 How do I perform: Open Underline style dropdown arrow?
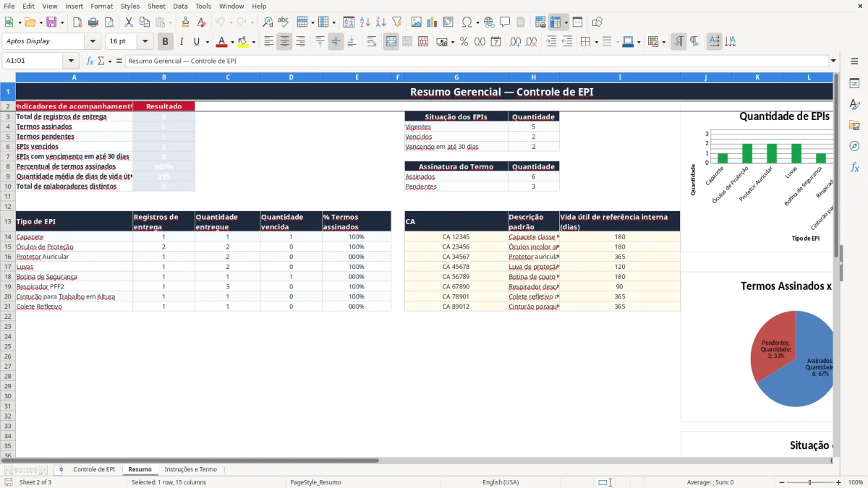tap(207, 42)
